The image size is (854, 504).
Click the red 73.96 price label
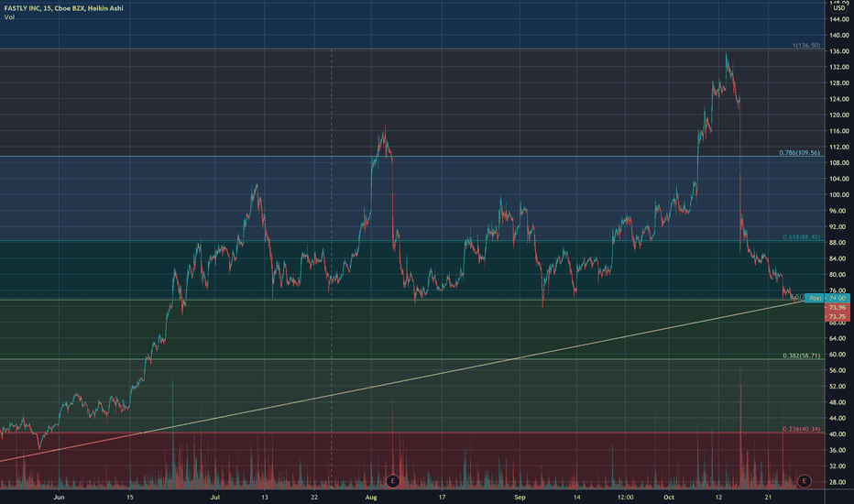838,308
